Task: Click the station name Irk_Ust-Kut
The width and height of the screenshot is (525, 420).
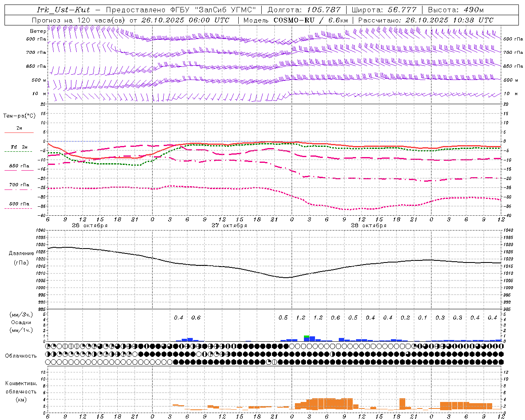Action: click(x=63, y=10)
